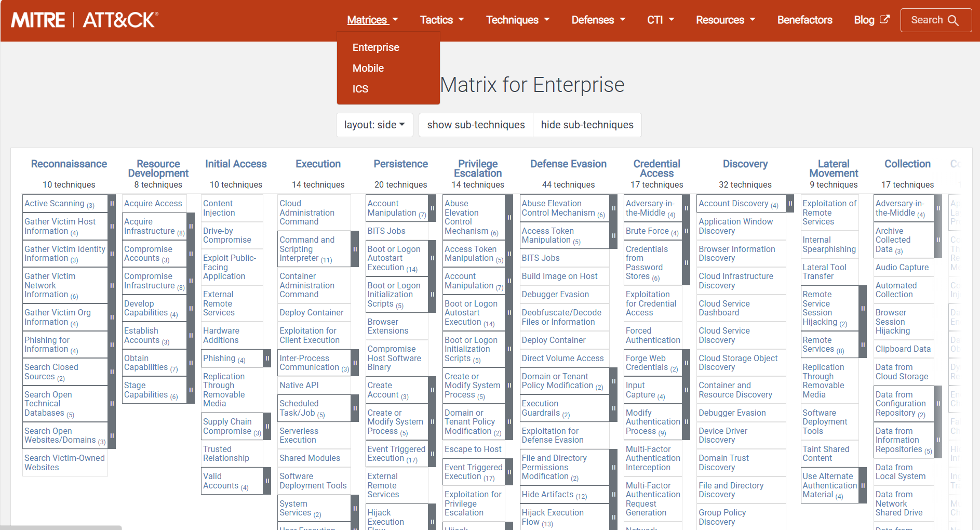Expand Scheduled Task/Job sub-techniques handle

pos(355,408)
